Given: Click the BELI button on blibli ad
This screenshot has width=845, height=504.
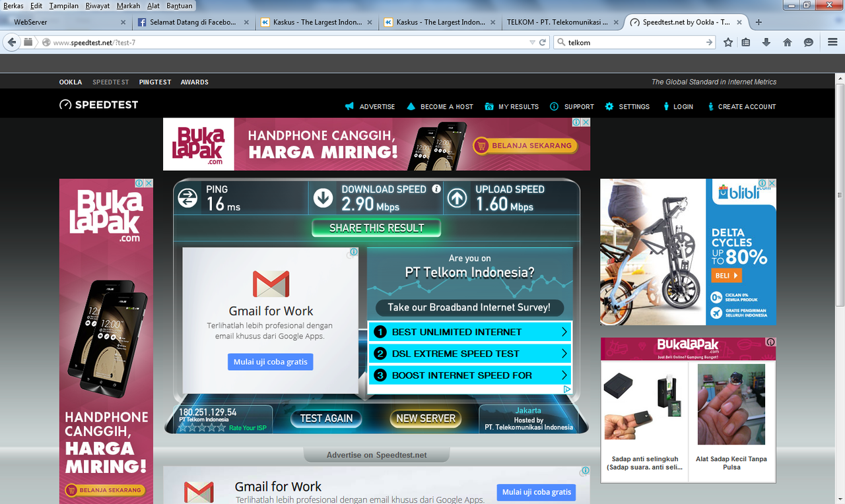Looking at the screenshot, I should (x=726, y=276).
